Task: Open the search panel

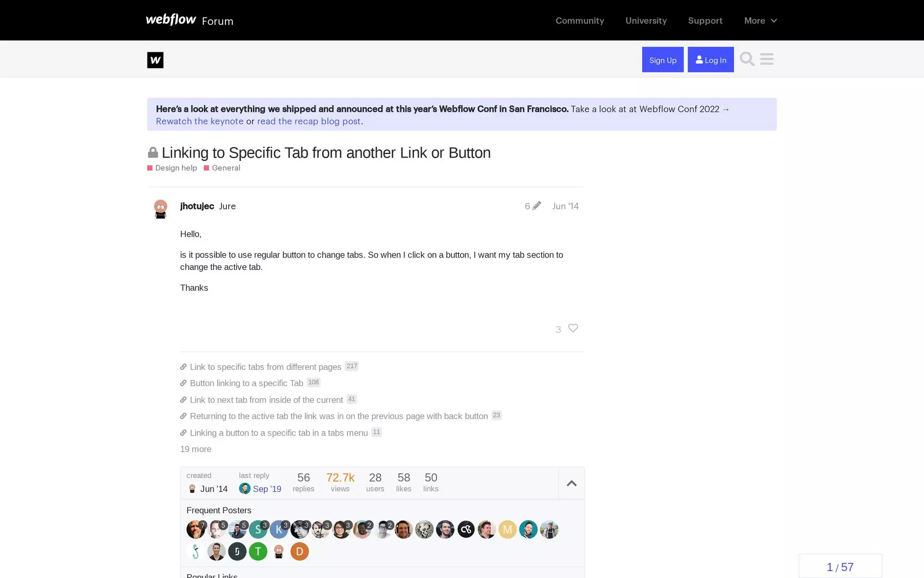Action: click(x=747, y=59)
